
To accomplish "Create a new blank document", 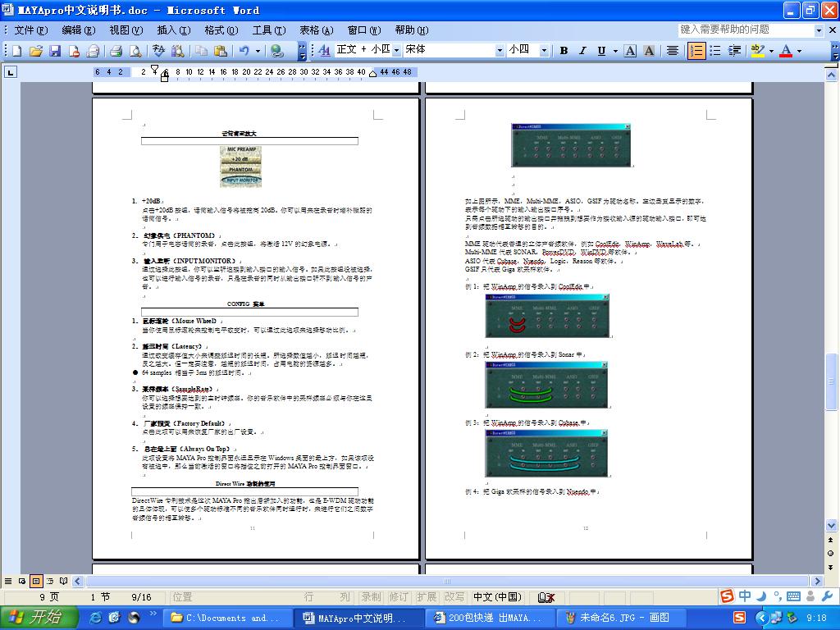I will tap(16, 51).
